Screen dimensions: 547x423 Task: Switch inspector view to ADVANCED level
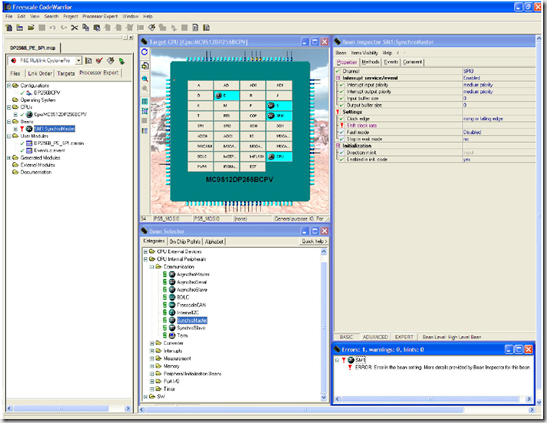click(375, 337)
